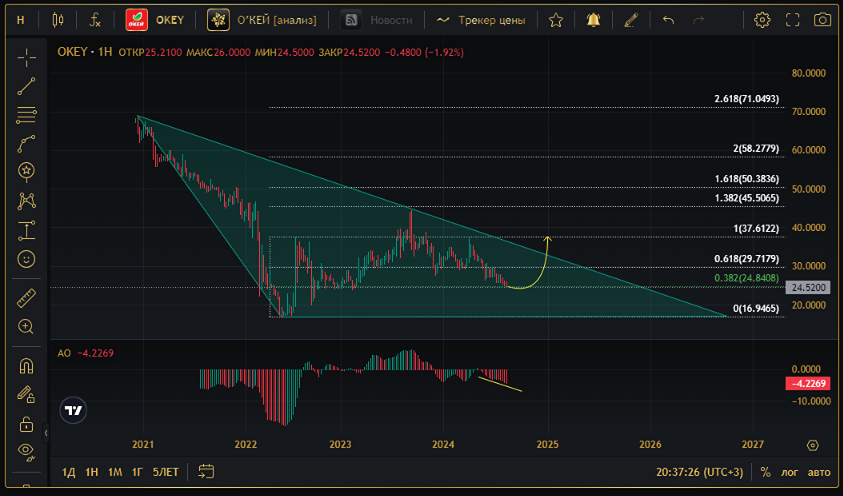Open the OKEY ticker symbol search

click(155, 20)
